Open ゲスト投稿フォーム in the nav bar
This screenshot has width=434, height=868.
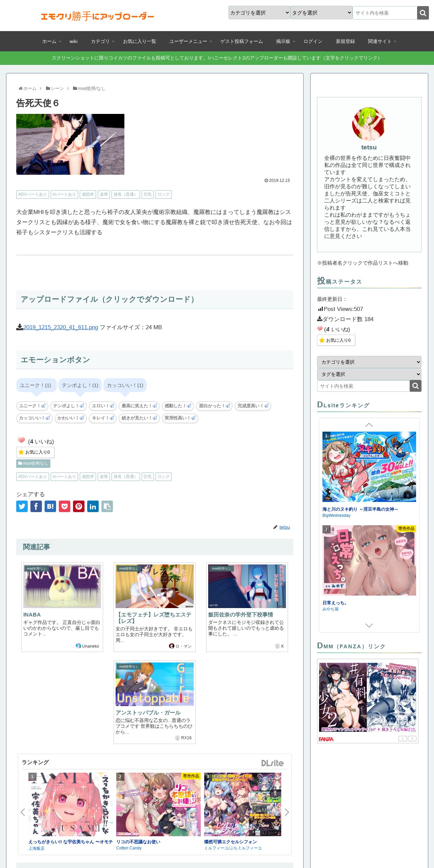click(241, 41)
